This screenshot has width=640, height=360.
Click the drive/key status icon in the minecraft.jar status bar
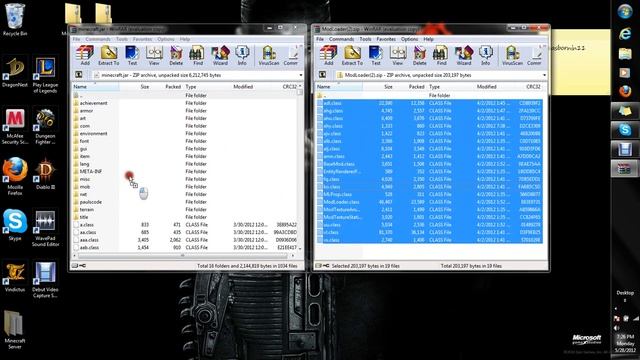pyautogui.click(x=79, y=266)
